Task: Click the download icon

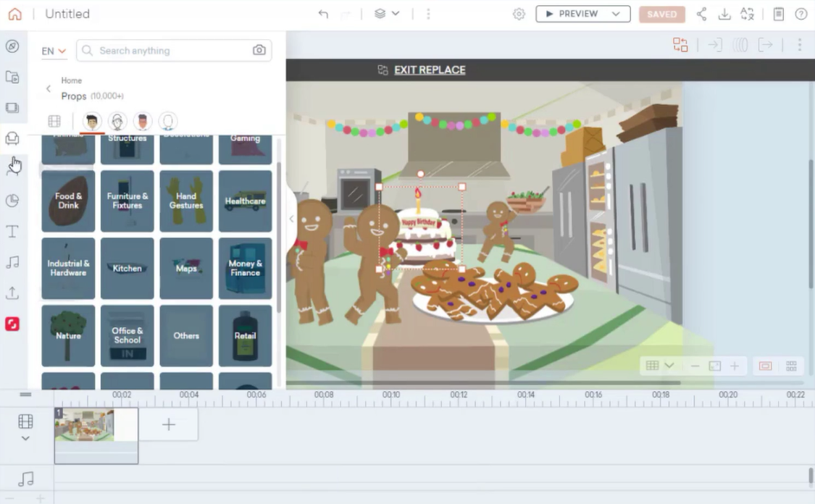Action: click(x=724, y=14)
